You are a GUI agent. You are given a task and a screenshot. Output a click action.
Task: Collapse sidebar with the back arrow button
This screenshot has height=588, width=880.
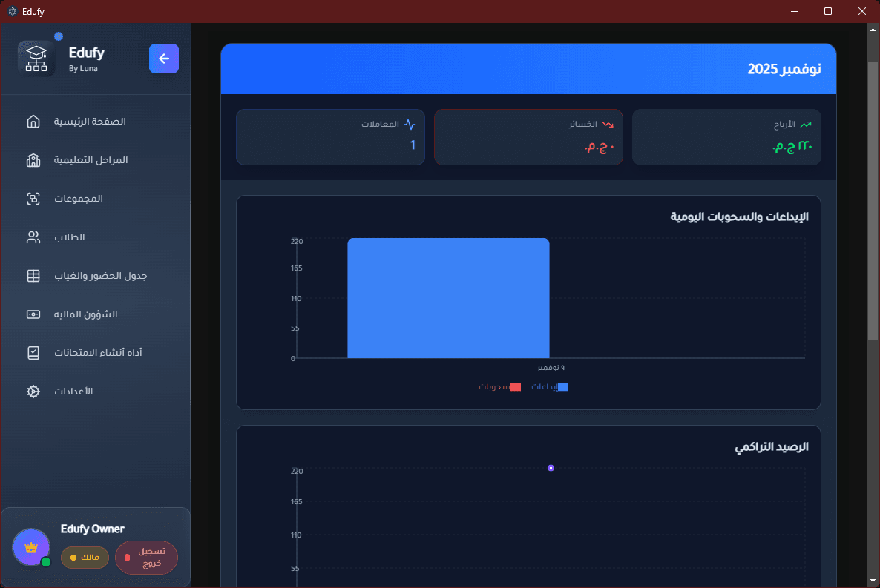(x=164, y=59)
